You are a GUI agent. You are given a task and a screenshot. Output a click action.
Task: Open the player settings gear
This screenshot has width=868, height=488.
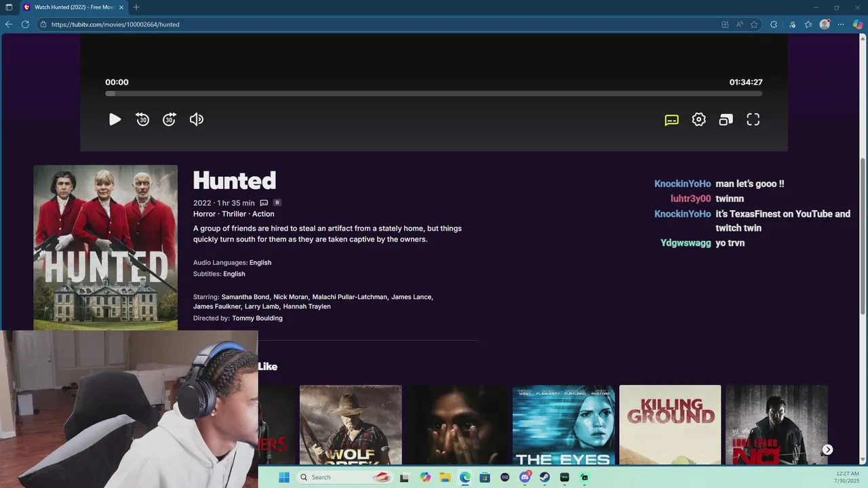pyautogui.click(x=698, y=119)
